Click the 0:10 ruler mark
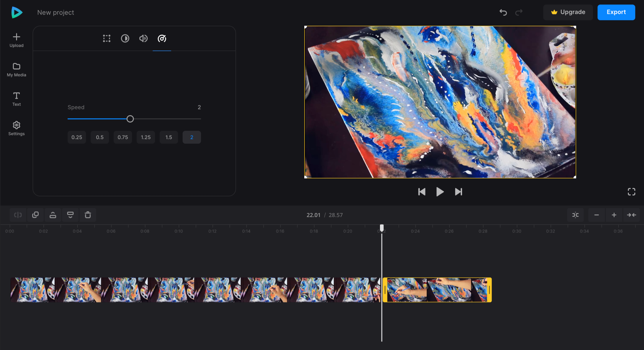The image size is (644, 350). tap(179, 231)
